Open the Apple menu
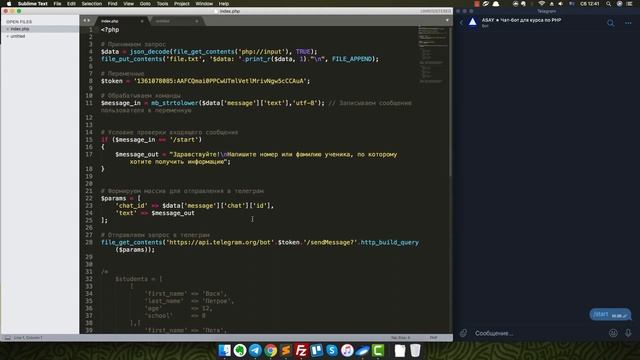Viewport: 640px width, 360px height. 9,4
